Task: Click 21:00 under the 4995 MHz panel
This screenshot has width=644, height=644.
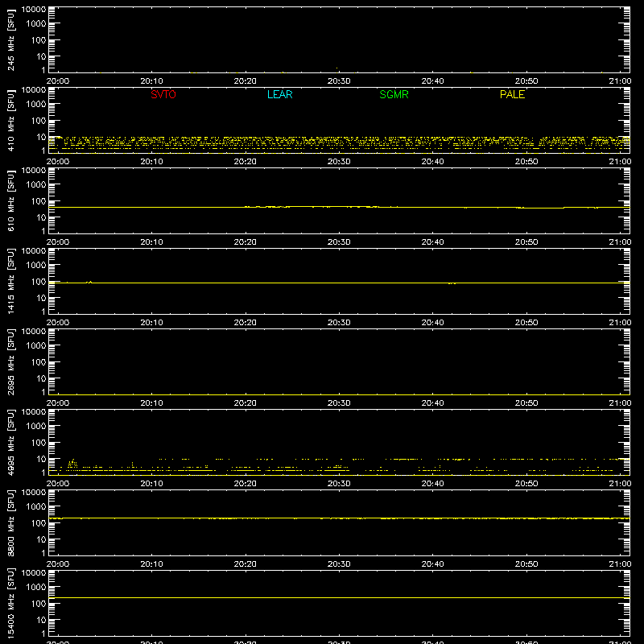Action: point(620,484)
